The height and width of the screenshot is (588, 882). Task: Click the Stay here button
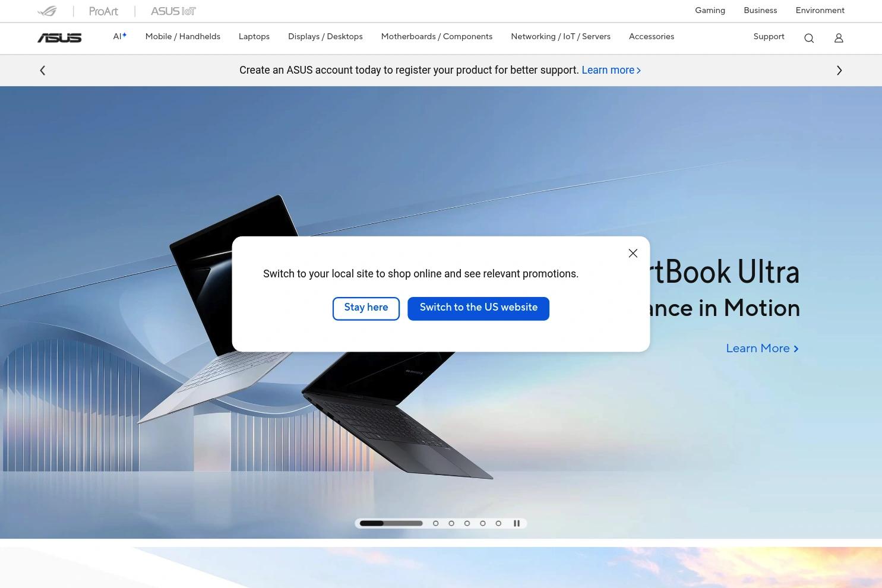click(366, 308)
